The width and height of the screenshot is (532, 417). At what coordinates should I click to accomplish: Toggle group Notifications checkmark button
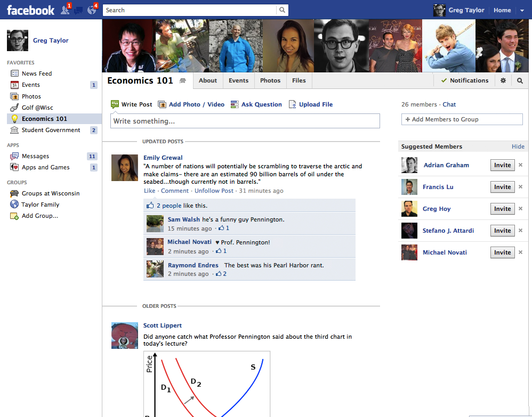click(465, 81)
